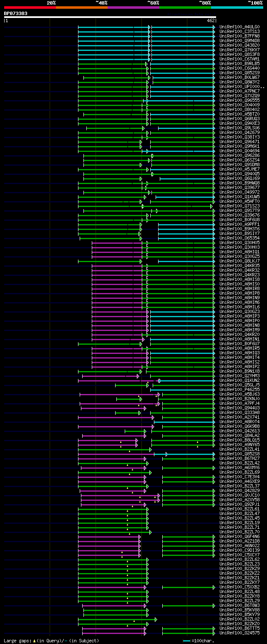
Task: Select the UniRef100_B0LW67 label
Action: [239, 77]
